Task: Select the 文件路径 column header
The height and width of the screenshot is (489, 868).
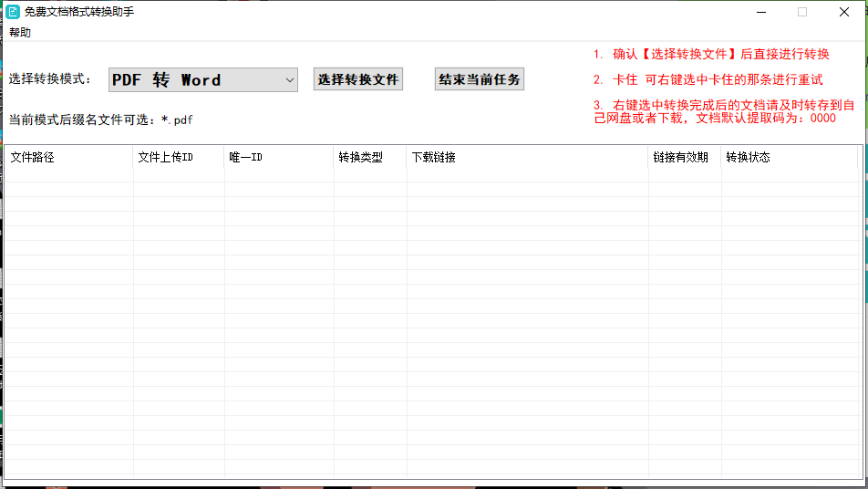Action: [68, 158]
